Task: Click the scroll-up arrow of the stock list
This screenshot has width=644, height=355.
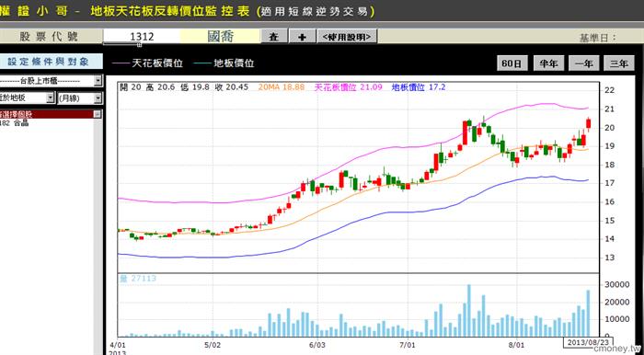Action: pos(98,114)
